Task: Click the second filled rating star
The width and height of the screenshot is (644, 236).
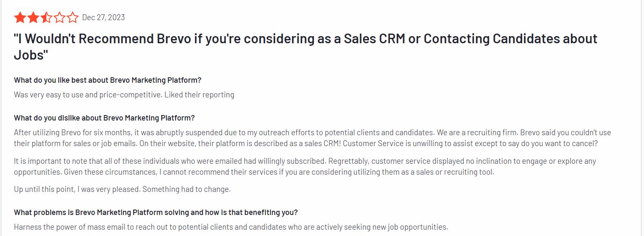Action: (33, 18)
